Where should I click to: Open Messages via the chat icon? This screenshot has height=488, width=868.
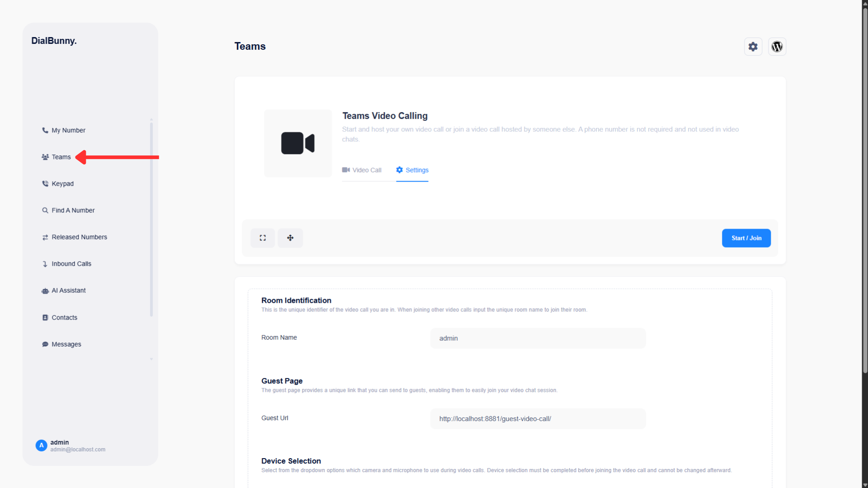click(x=45, y=344)
